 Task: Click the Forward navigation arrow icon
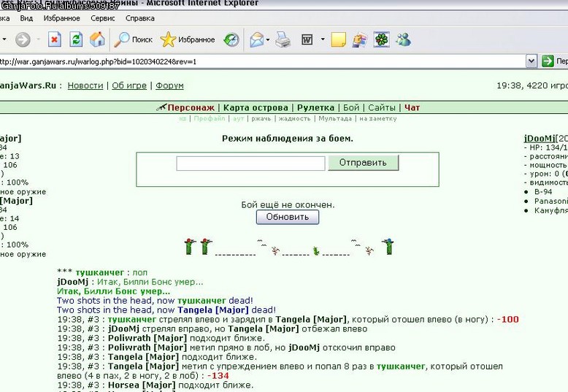pos(23,39)
